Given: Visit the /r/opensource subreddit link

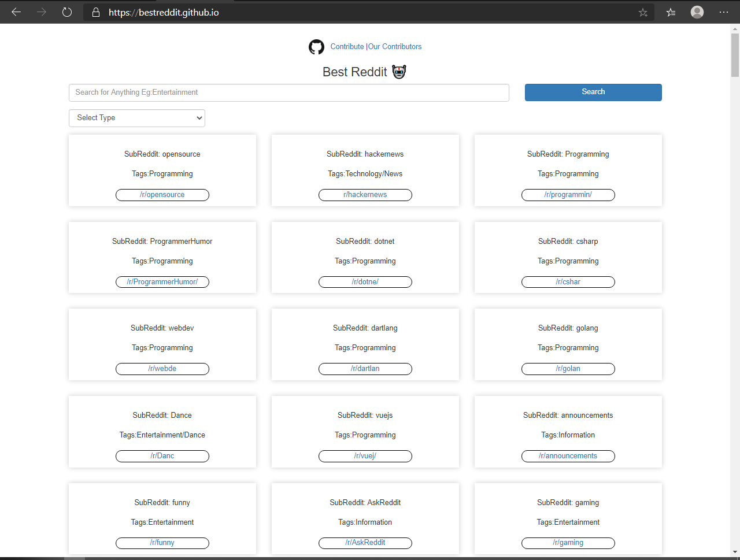Looking at the screenshot, I should [x=162, y=195].
